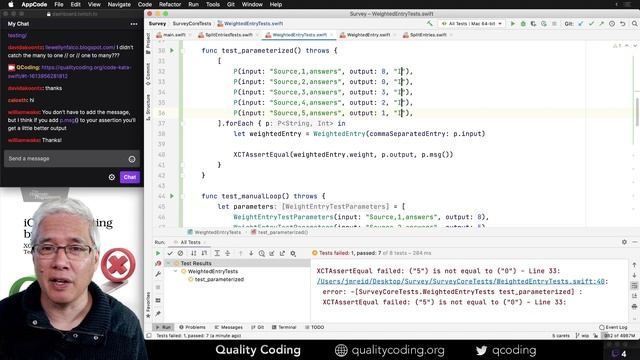
Task: Open Git history clock icon
Action: 612,24
